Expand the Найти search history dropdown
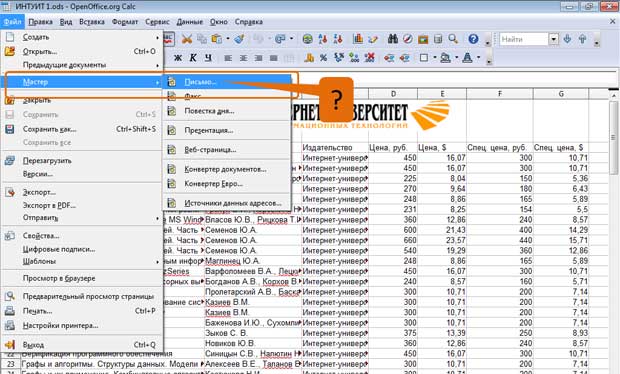 point(554,39)
